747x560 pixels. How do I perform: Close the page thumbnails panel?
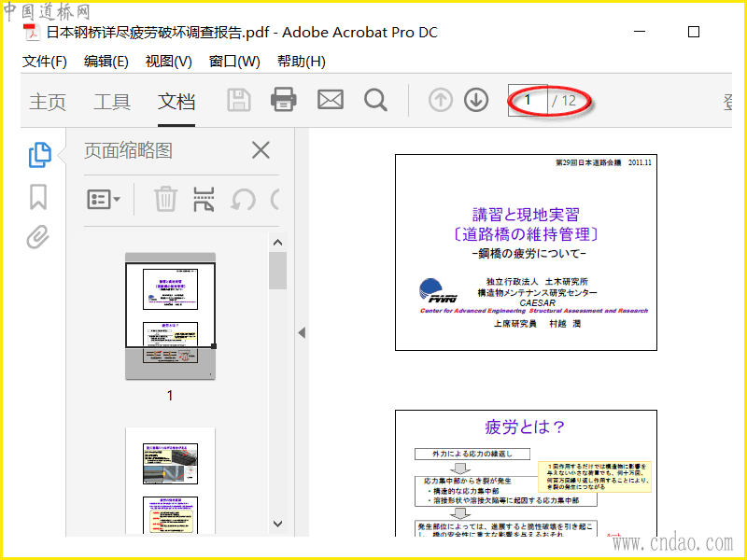coord(261,150)
